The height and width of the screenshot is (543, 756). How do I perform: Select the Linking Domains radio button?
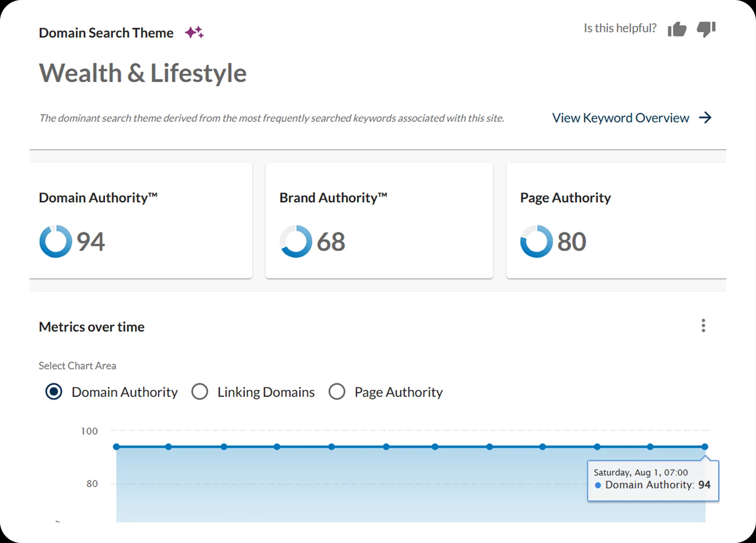tap(200, 392)
